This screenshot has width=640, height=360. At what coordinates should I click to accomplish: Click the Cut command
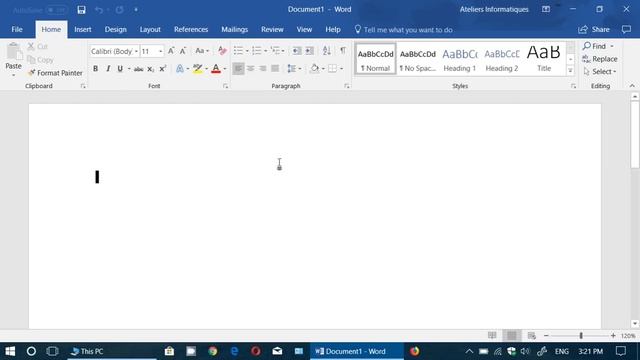[38, 47]
